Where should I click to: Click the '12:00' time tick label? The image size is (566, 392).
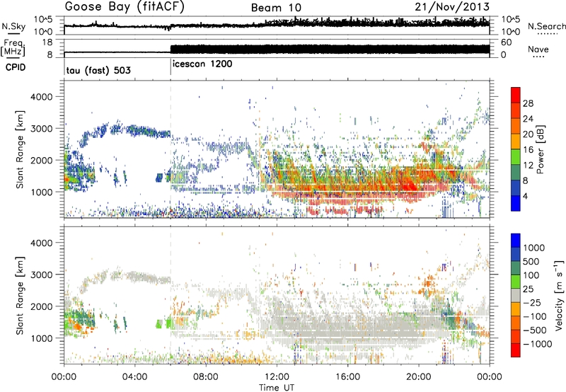pyautogui.click(x=277, y=376)
